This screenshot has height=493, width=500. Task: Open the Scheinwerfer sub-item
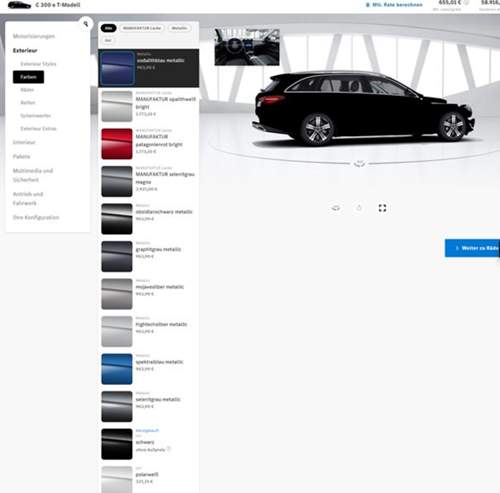click(36, 115)
